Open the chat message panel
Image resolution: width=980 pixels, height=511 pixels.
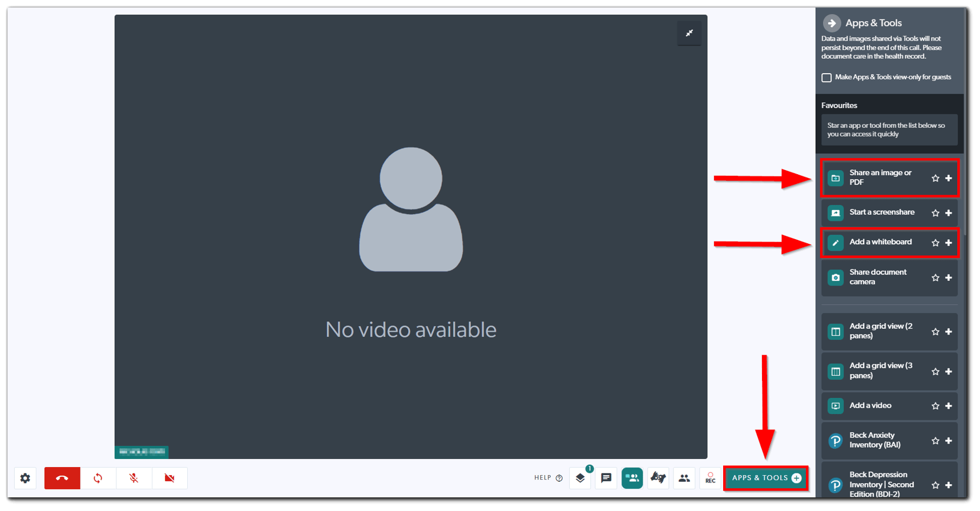(606, 478)
